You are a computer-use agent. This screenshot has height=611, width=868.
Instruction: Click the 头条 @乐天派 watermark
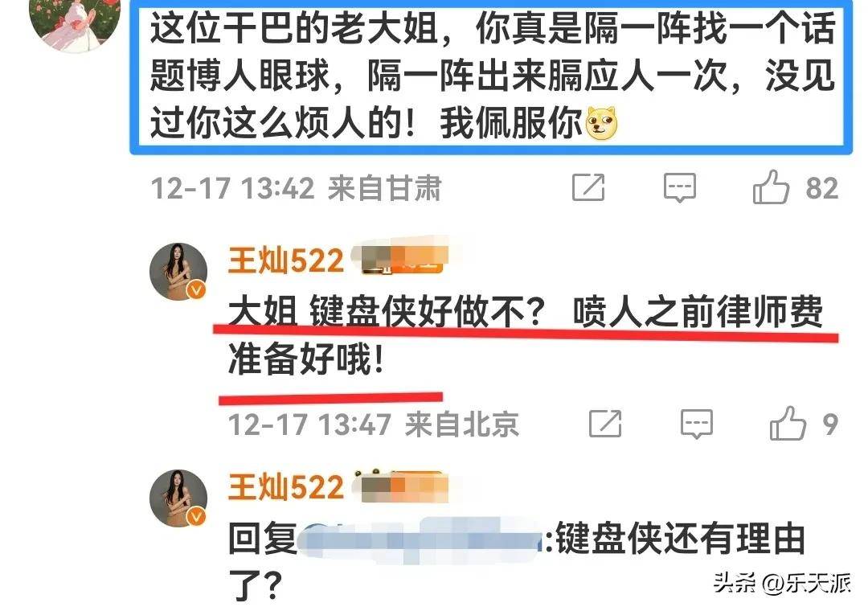pyautogui.click(x=781, y=583)
